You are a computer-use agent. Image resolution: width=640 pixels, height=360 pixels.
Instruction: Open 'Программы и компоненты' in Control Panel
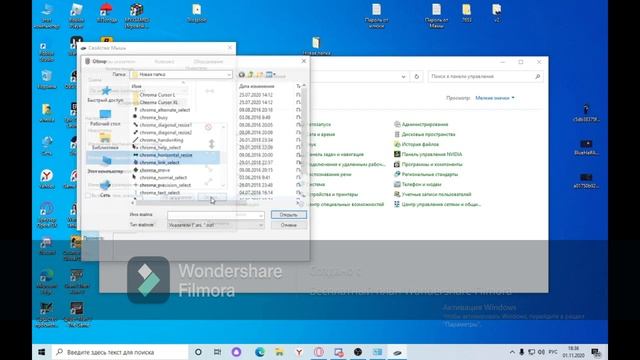click(428, 164)
